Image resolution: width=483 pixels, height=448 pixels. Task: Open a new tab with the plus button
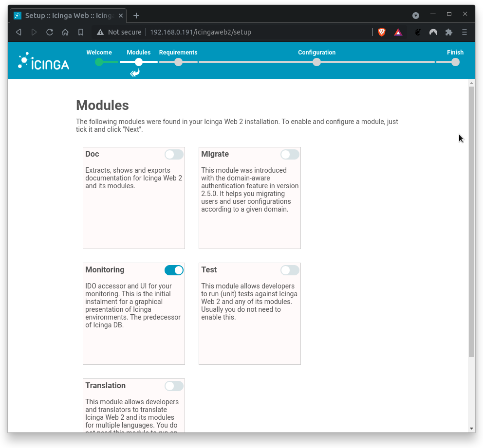coord(136,15)
